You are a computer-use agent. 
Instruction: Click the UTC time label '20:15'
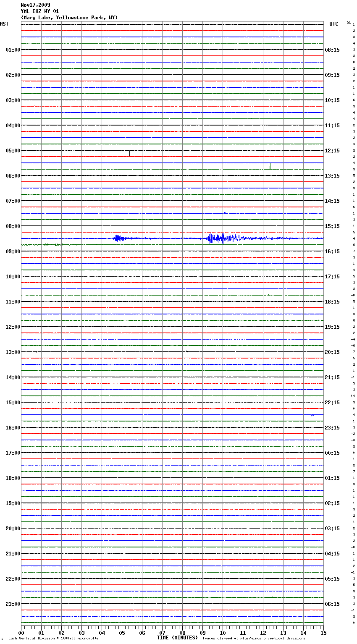(x=332, y=352)
